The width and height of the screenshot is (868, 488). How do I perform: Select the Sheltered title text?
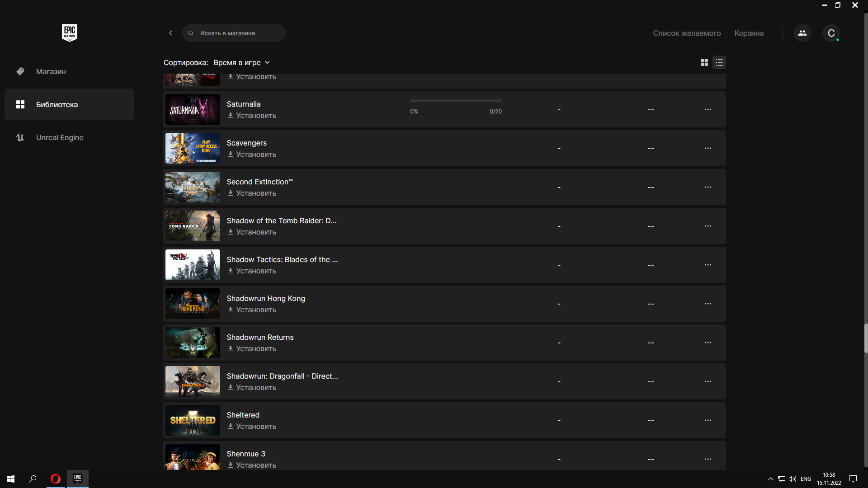click(243, 415)
